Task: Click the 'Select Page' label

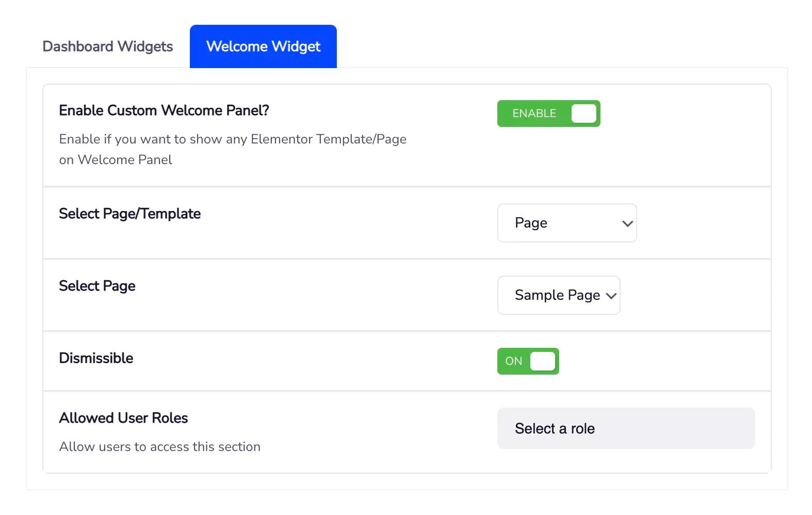Action: pyautogui.click(x=97, y=286)
